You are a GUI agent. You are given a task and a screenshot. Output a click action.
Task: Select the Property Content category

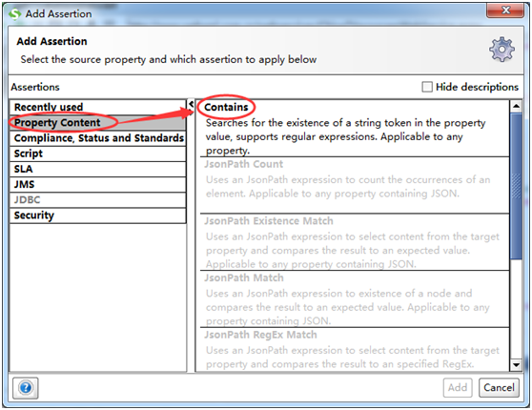pyautogui.click(x=97, y=123)
